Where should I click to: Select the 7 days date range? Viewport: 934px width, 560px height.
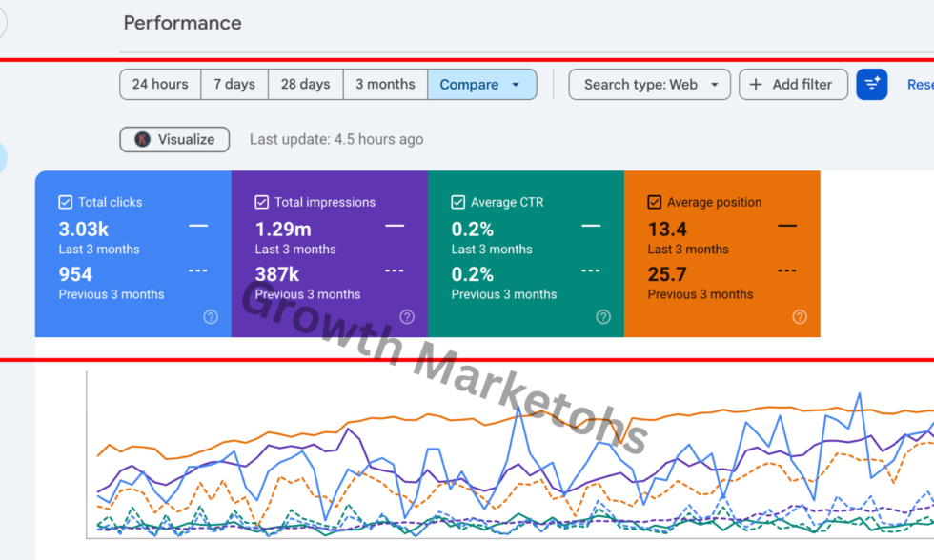(x=234, y=85)
